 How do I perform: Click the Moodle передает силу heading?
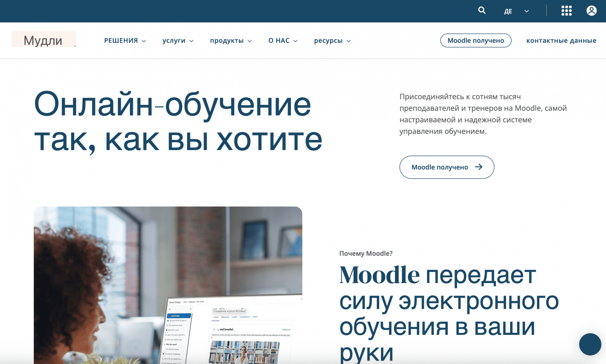coord(449,313)
